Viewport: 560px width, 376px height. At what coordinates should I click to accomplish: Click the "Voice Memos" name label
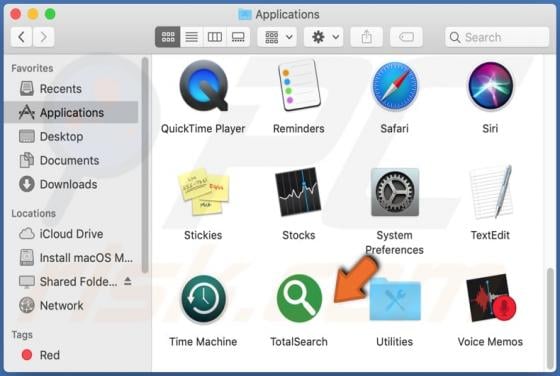coord(490,342)
